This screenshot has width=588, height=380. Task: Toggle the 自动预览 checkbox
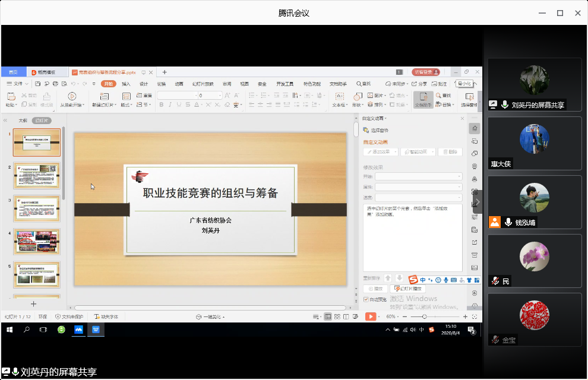point(366,299)
